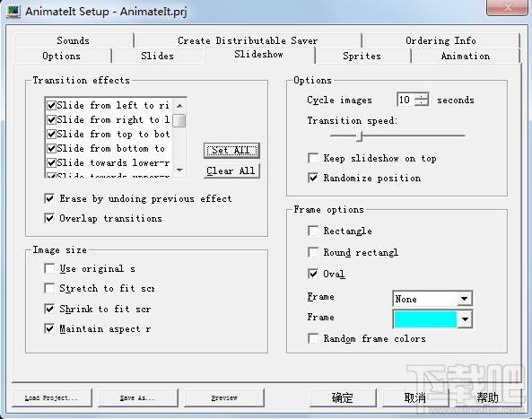Image resolution: width=532 pixels, height=419 pixels.
Task: Click the 确定 (OK) button
Action: [343, 397]
